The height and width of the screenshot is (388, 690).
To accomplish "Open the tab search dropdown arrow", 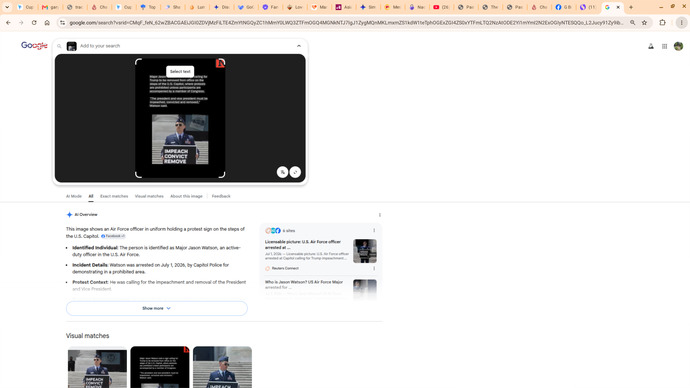I will click(7, 7).
